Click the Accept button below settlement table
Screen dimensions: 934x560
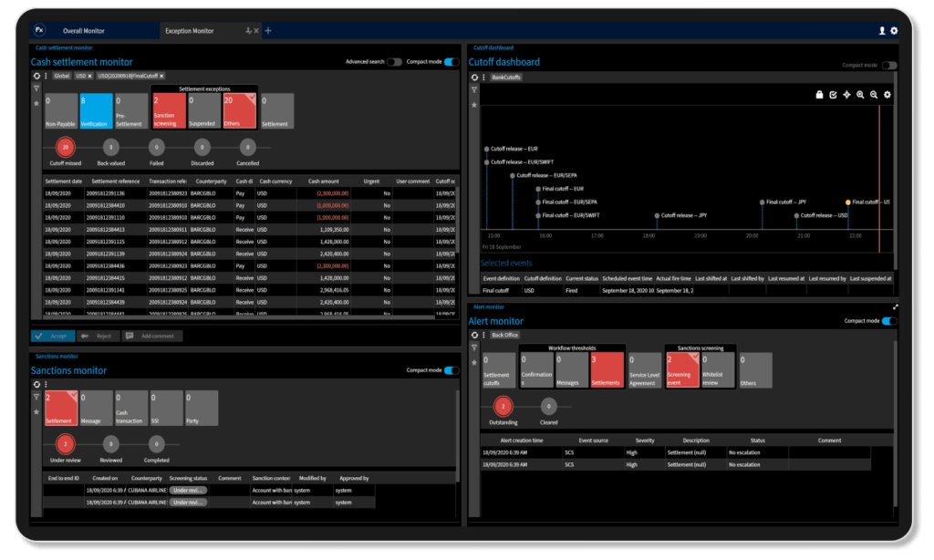[55, 336]
